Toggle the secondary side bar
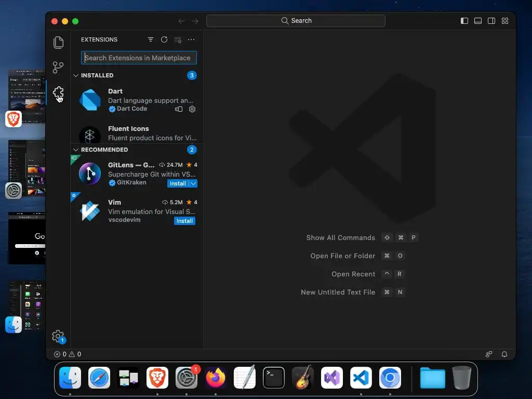532x399 pixels. coord(491,21)
